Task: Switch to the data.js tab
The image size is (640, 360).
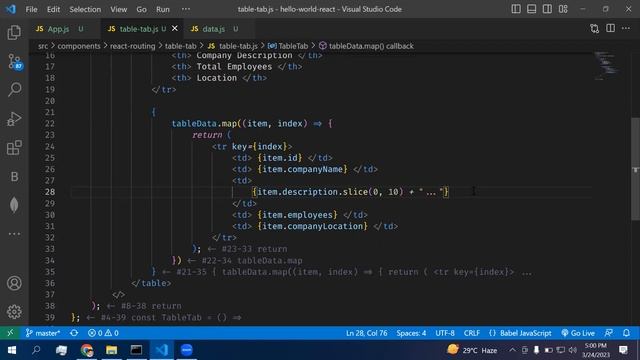Action: coord(214,29)
